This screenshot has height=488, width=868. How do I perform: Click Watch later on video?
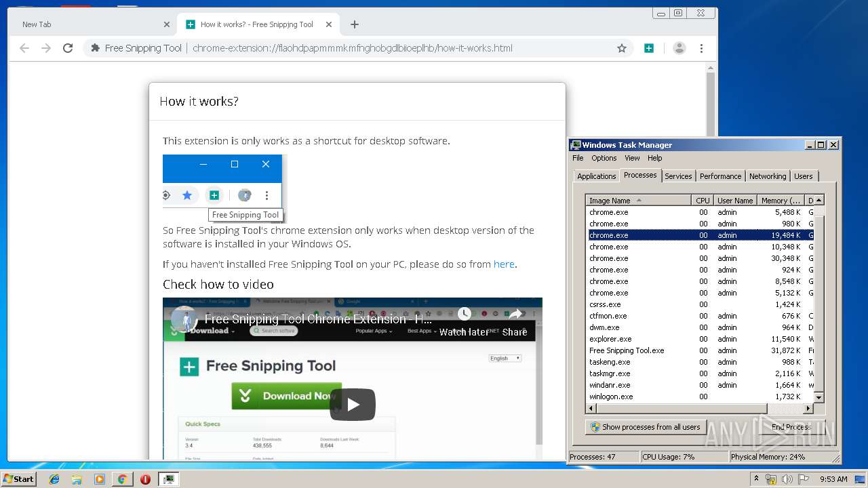[464, 322]
